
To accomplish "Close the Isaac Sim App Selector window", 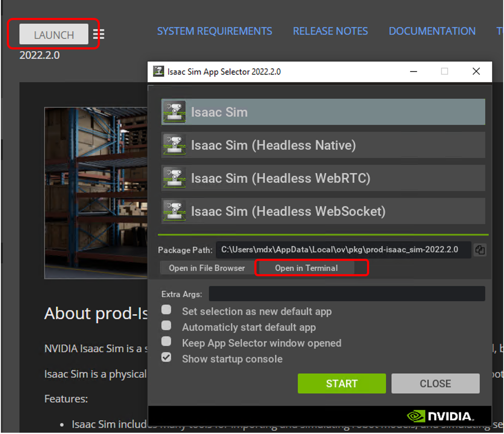I will [x=476, y=71].
